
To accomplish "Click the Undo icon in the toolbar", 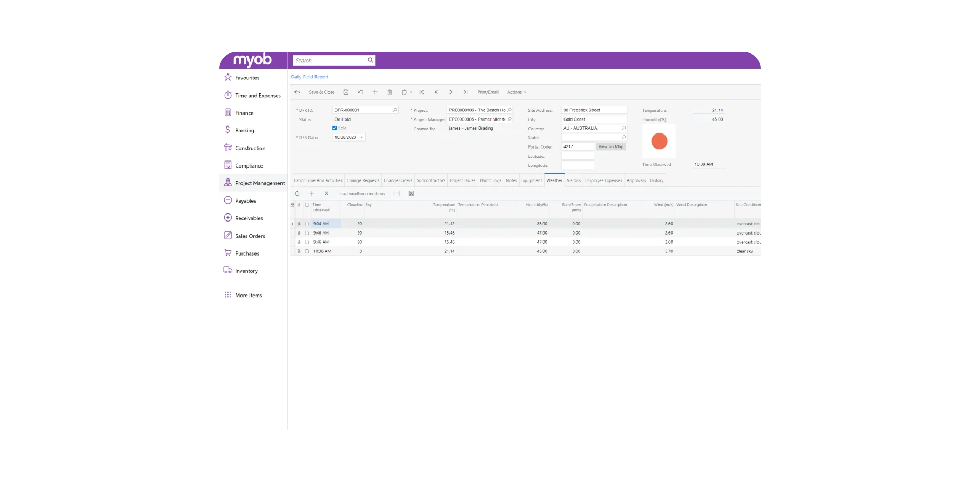I will click(x=360, y=92).
